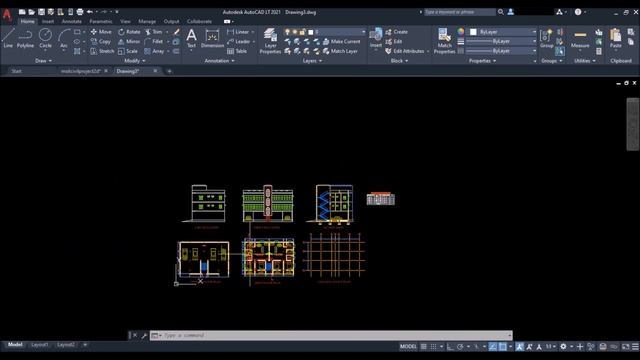
Task: Switch to the Parametric ribbon tab
Action: pyautogui.click(x=100, y=21)
